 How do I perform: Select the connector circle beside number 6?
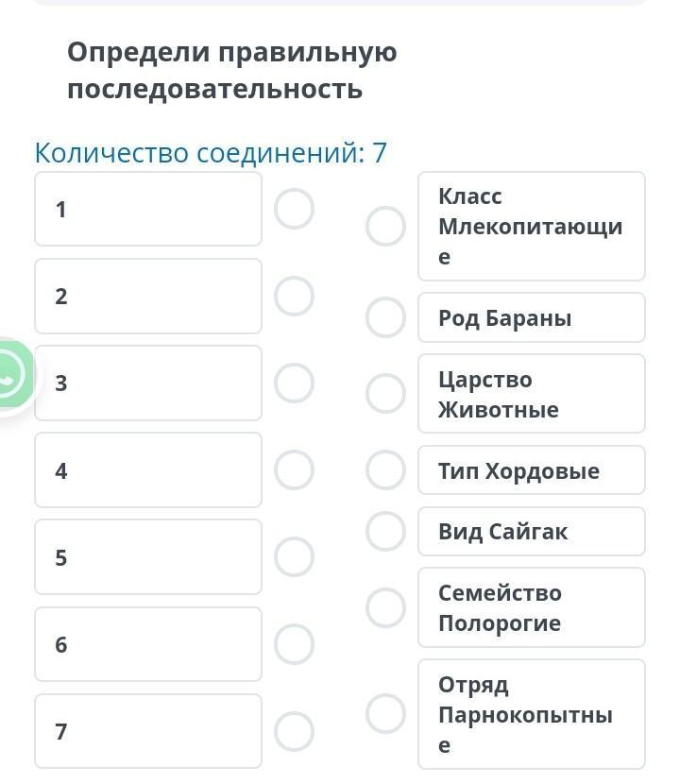click(294, 643)
